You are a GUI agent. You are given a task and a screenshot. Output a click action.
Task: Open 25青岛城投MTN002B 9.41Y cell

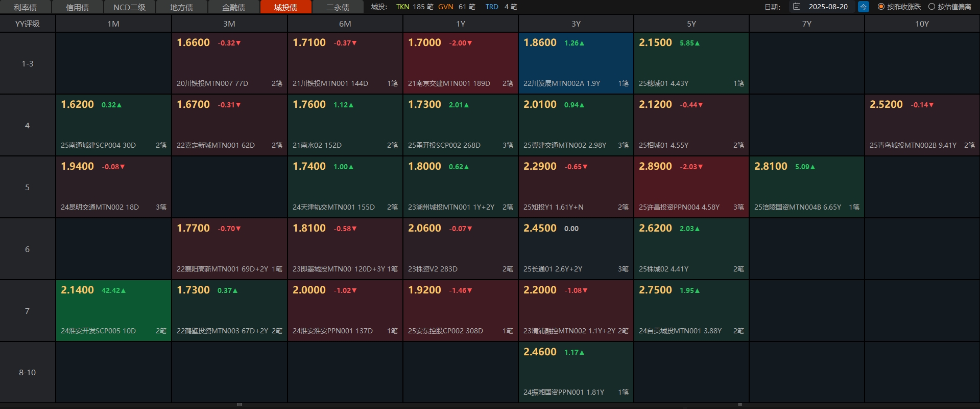[x=922, y=125]
